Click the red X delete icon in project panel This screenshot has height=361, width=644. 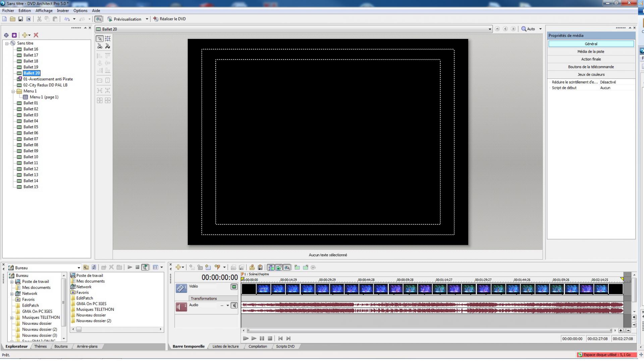36,35
